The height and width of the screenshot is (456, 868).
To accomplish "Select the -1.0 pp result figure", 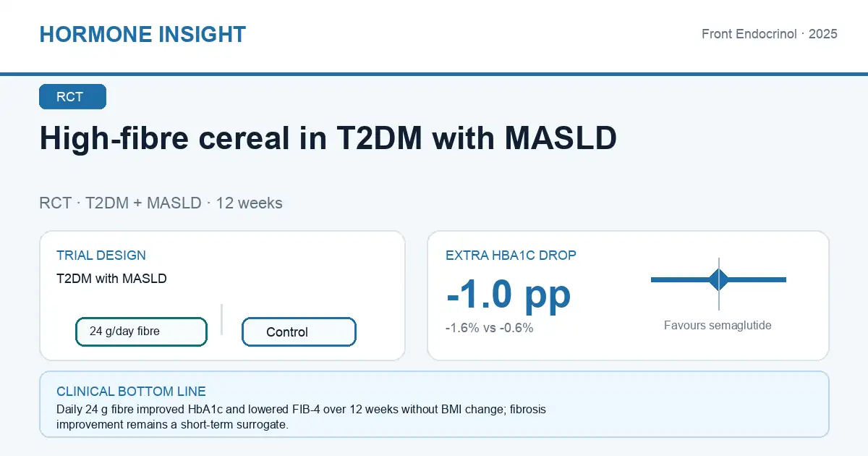I will click(x=509, y=293).
